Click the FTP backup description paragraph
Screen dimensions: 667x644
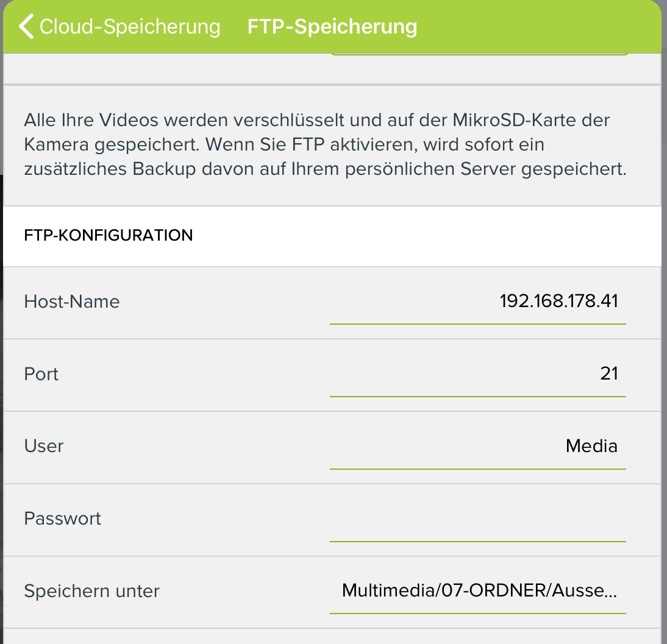(325, 144)
